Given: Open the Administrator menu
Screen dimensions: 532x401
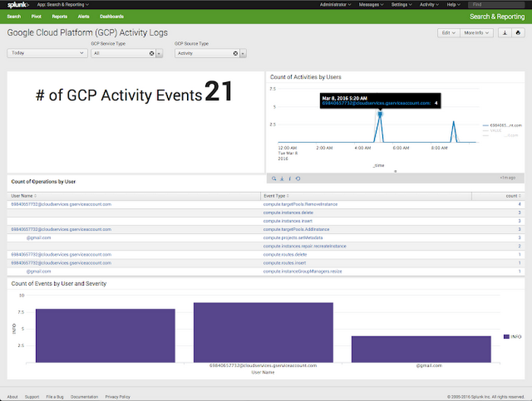Looking at the screenshot, I should click(335, 5).
